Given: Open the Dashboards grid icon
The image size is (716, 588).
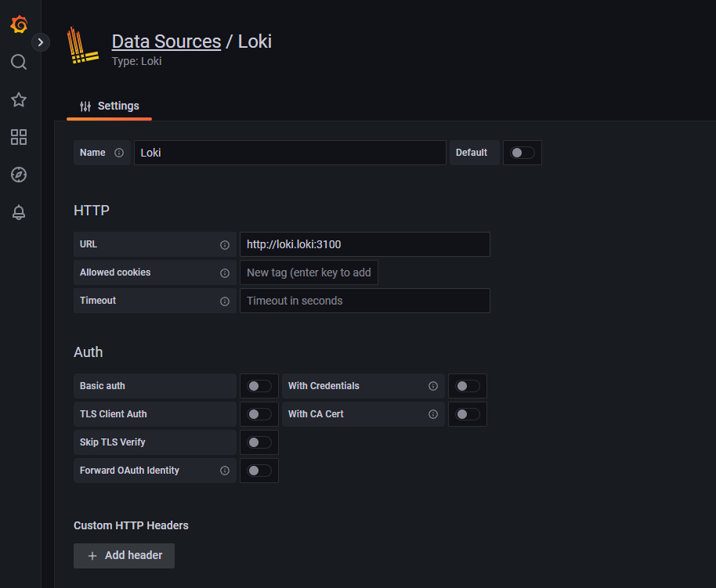Looking at the screenshot, I should coord(19,137).
